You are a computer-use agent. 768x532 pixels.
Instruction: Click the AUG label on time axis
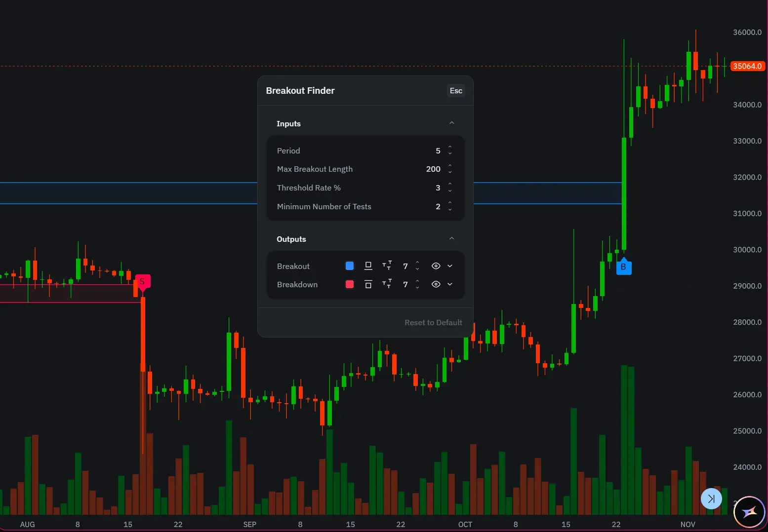click(x=27, y=525)
